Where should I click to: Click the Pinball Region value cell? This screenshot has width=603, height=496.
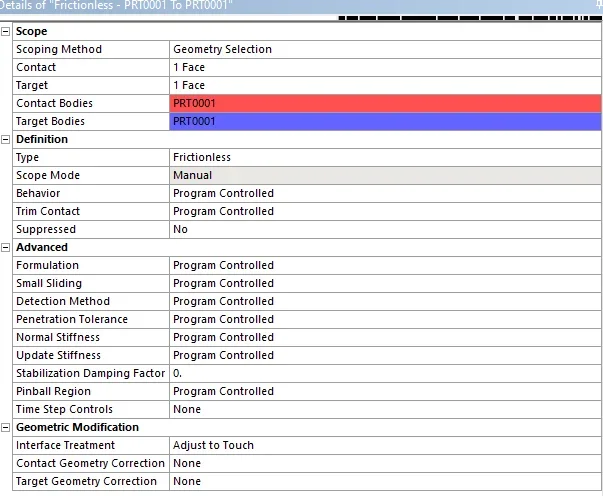click(x=385, y=392)
